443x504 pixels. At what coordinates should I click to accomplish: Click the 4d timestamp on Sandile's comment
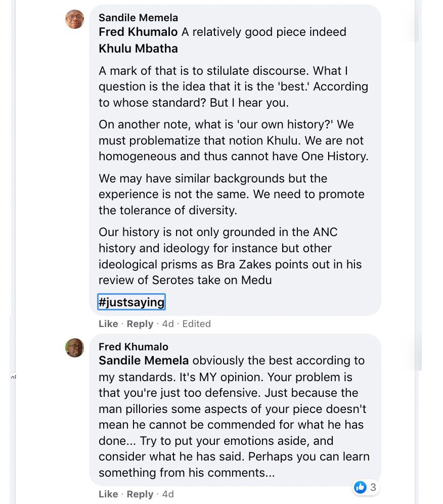coord(167,324)
